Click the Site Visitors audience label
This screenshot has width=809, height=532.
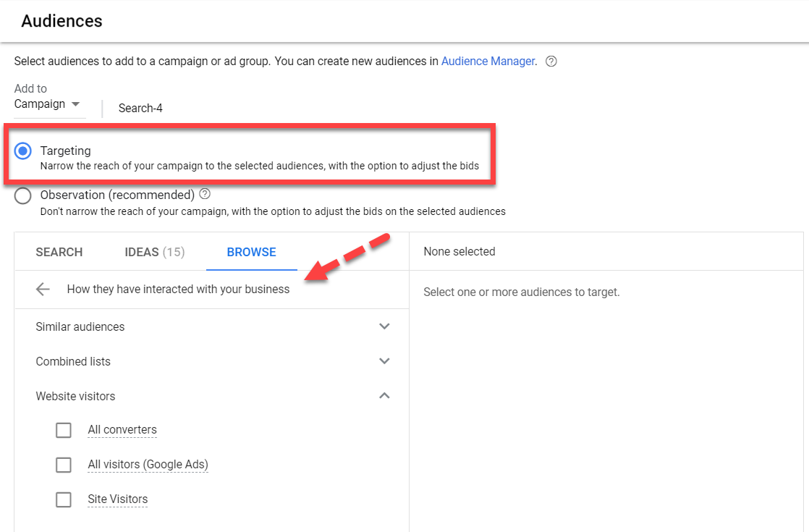pos(118,499)
